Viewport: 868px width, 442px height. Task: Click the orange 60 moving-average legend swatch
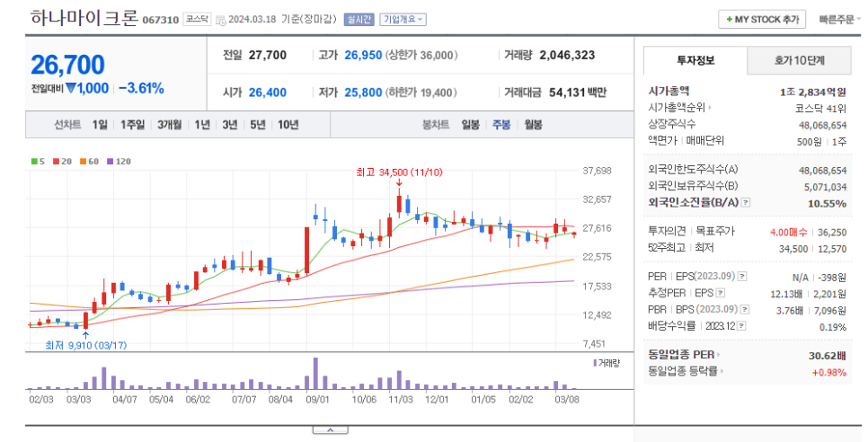83,162
